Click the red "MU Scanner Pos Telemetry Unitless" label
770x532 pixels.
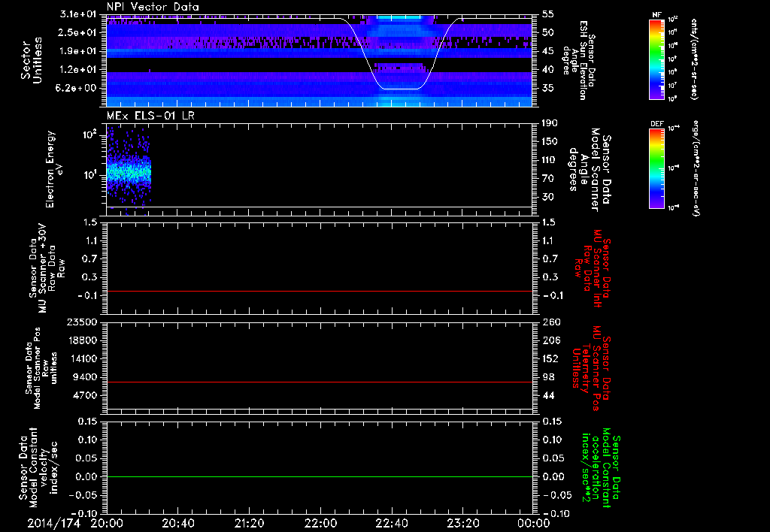pyautogui.click(x=592, y=368)
